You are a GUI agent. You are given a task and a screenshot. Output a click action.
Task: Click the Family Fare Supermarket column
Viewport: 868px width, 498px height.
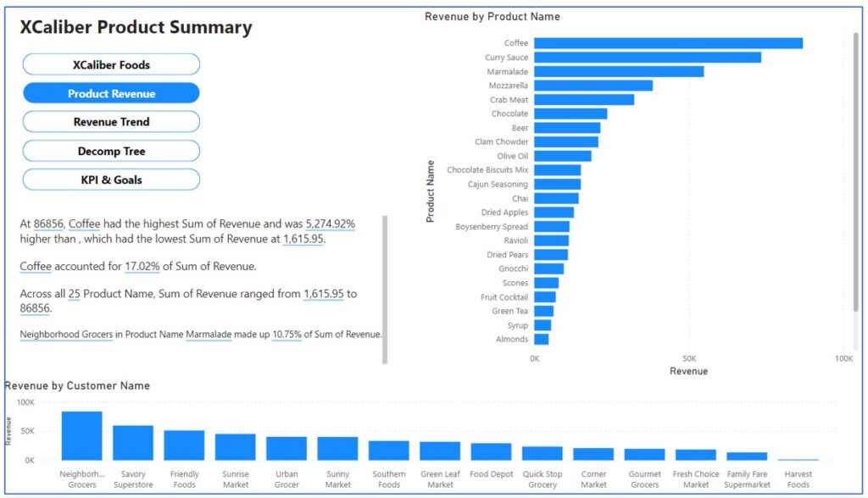(x=747, y=456)
